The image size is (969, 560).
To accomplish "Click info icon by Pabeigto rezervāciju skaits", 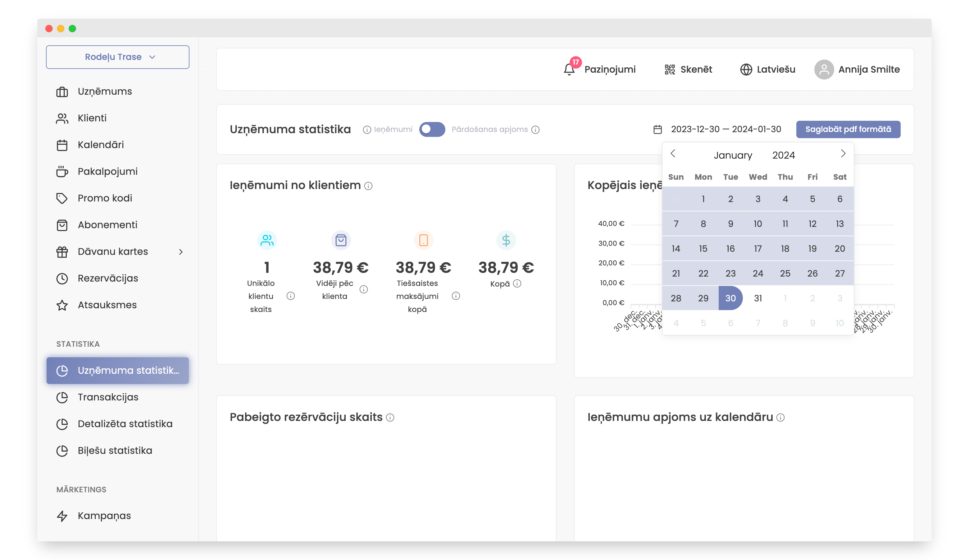I will pyautogui.click(x=390, y=418).
